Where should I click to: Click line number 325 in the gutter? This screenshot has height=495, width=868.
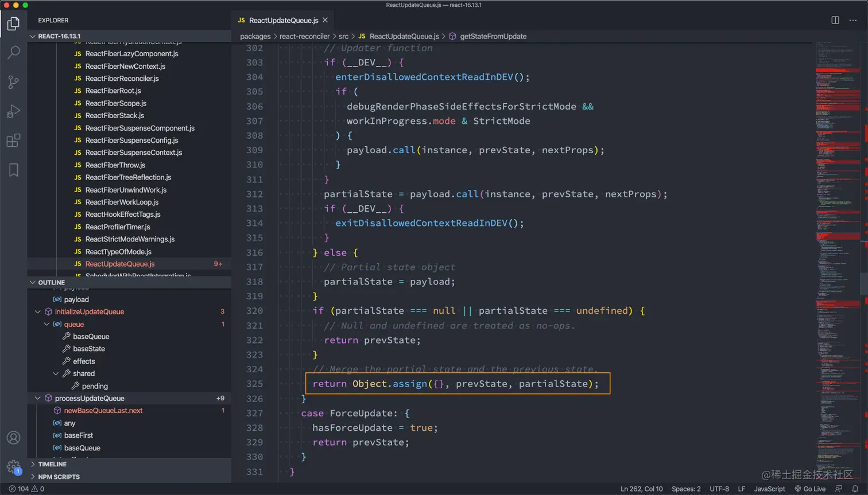click(254, 384)
